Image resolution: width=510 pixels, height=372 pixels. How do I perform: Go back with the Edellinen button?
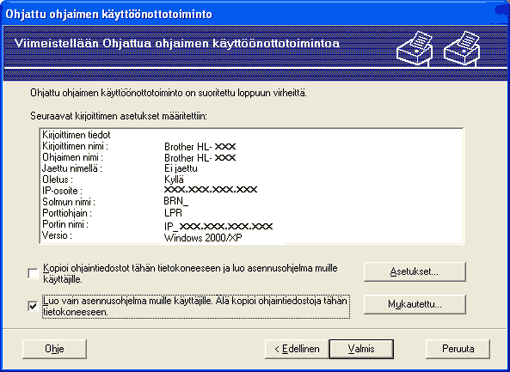[x=297, y=349]
